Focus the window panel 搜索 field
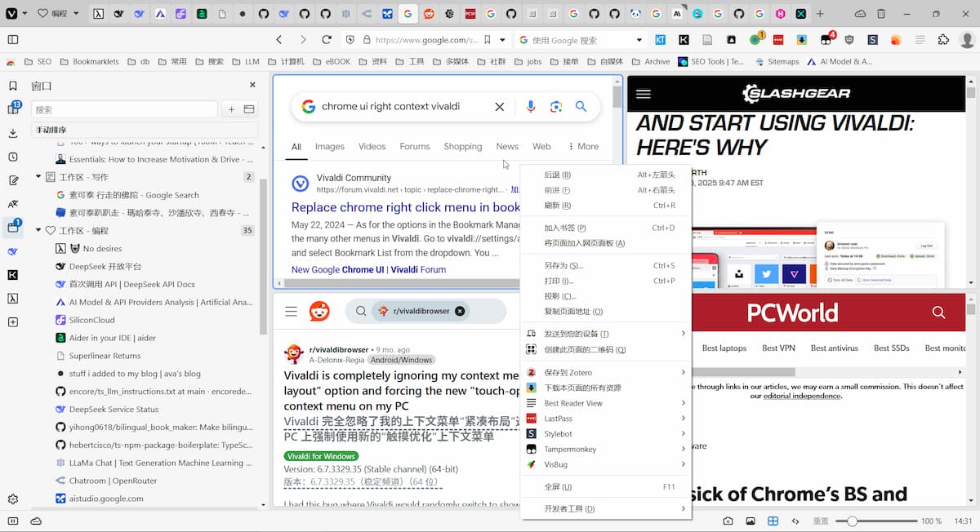 click(124, 109)
